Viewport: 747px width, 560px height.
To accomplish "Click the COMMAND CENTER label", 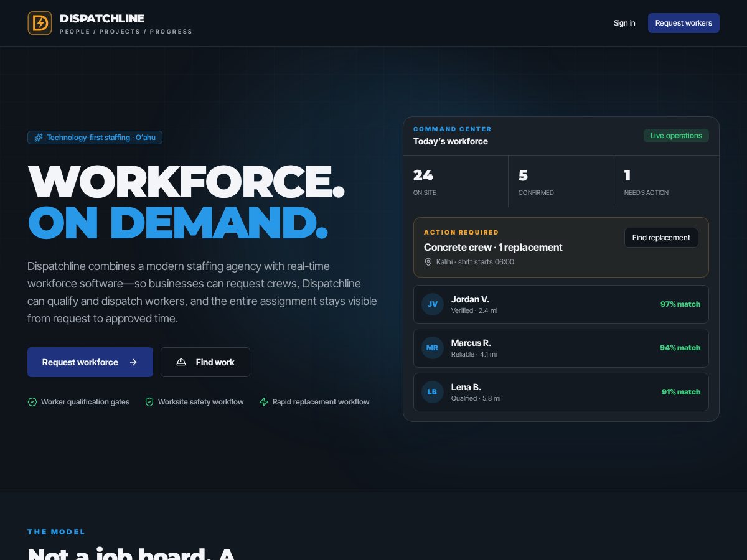I will (x=453, y=129).
